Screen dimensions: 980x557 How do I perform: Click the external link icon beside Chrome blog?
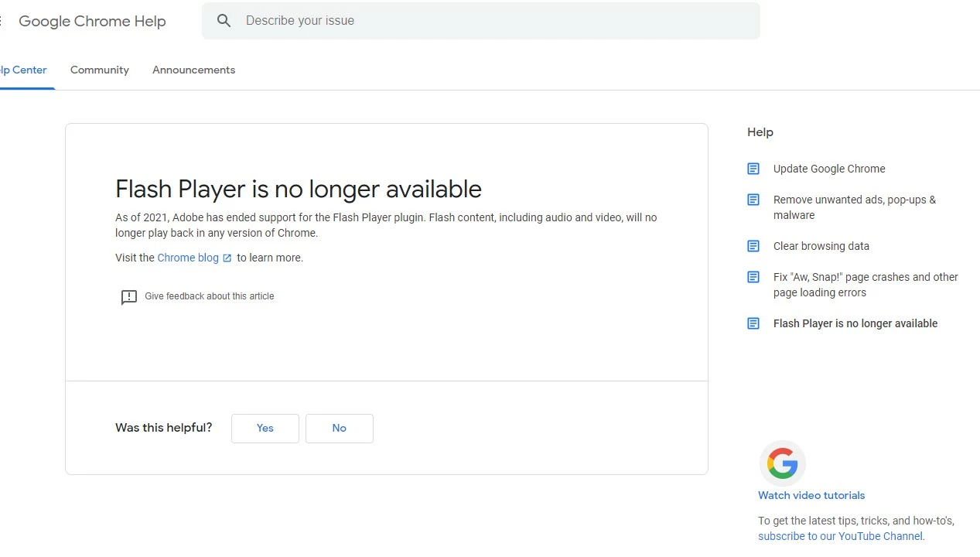(x=227, y=258)
